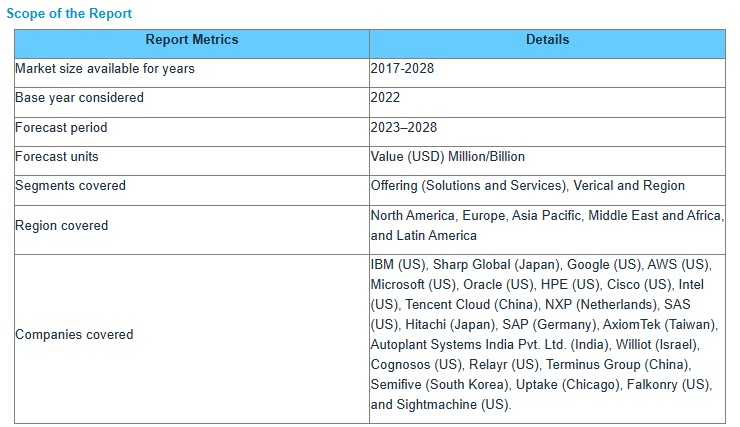Select the 2022 base year value
Viewport: 740px width, 427px height.
386,98
